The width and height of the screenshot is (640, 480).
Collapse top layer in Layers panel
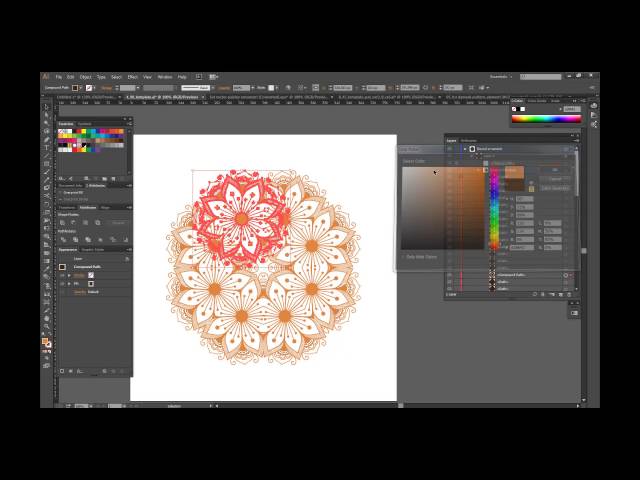(x=465, y=149)
